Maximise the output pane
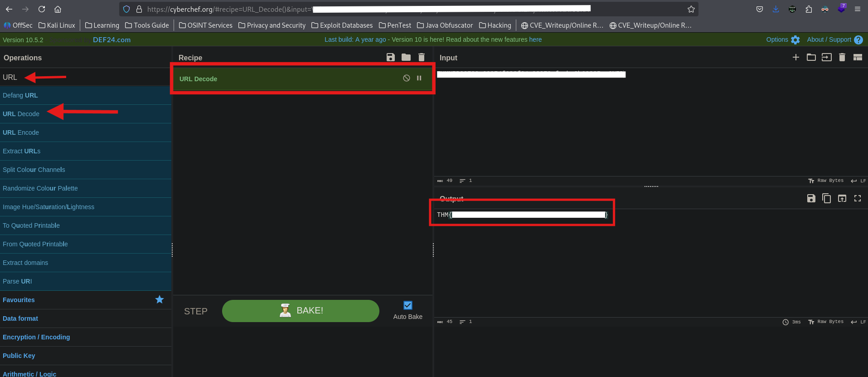Viewport: 868px width, 377px height. pos(858,198)
